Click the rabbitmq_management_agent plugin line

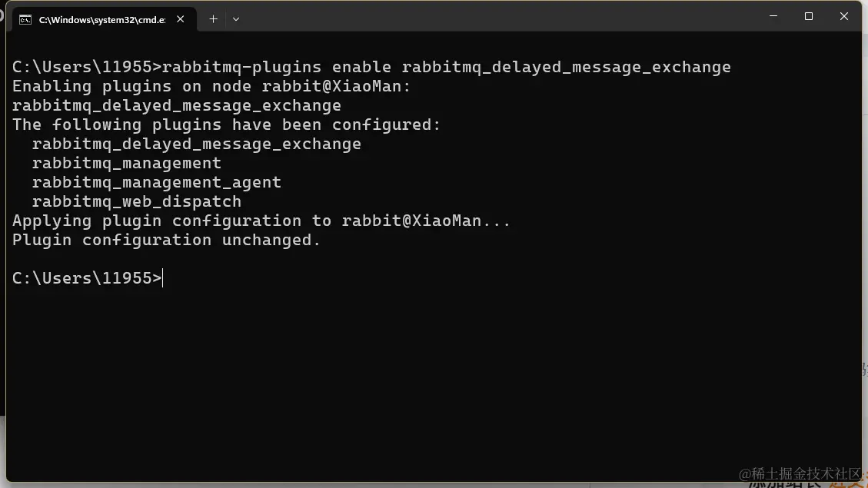coord(157,183)
